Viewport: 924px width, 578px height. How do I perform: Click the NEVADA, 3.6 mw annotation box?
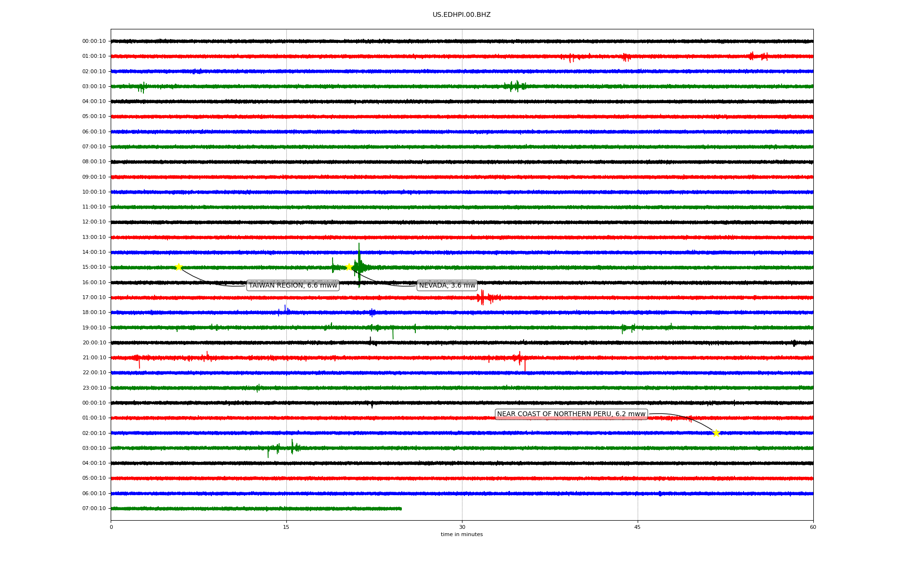tap(447, 286)
